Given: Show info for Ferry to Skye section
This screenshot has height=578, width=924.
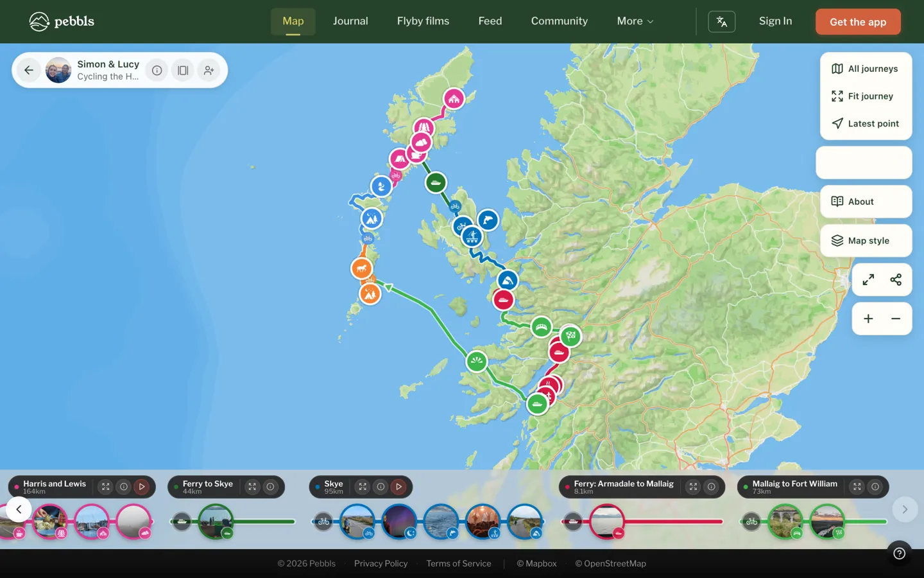Looking at the screenshot, I should (x=270, y=487).
